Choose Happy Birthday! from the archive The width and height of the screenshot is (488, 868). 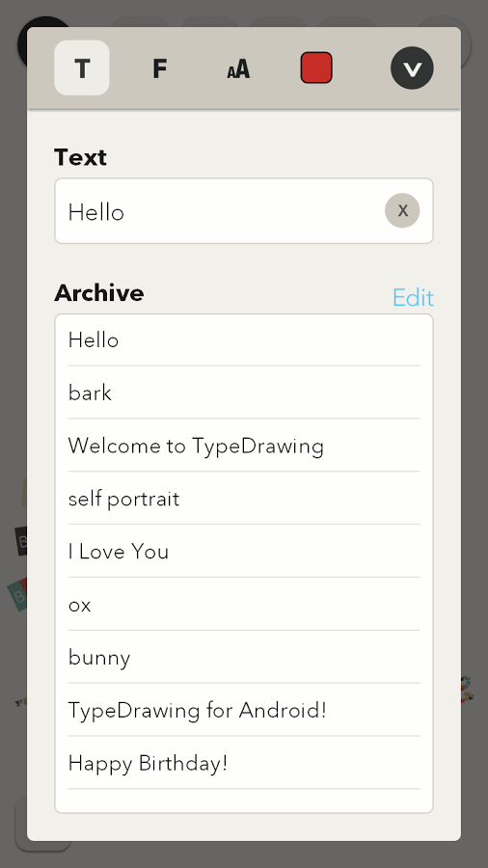[244, 763]
